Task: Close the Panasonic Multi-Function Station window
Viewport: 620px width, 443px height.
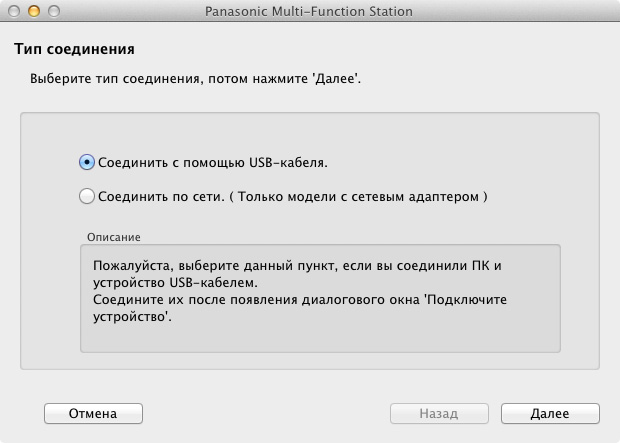Action: click(14, 11)
